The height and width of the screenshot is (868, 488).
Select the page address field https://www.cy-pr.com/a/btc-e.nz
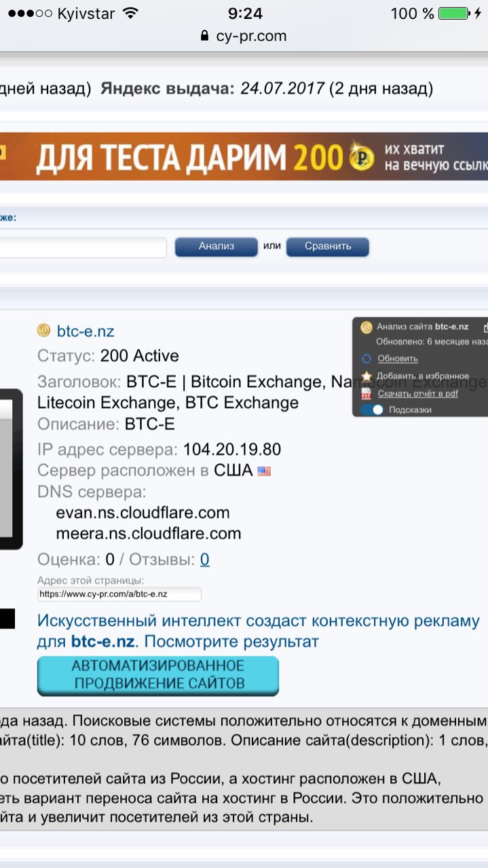119,593
